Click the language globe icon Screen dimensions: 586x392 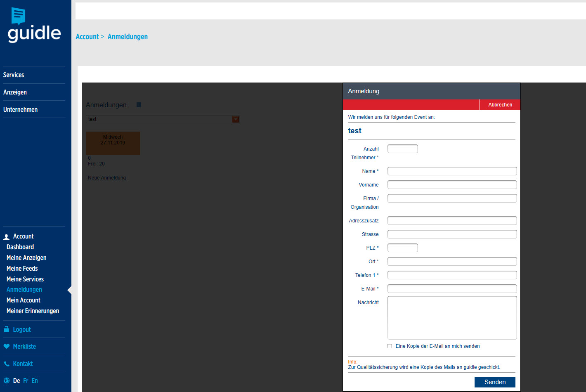pyautogui.click(x=7, y=381)
